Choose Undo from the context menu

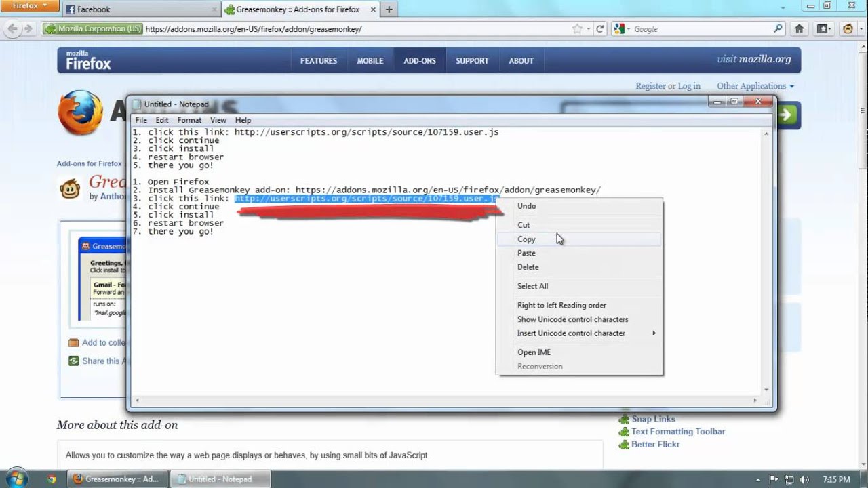(580, 206)
